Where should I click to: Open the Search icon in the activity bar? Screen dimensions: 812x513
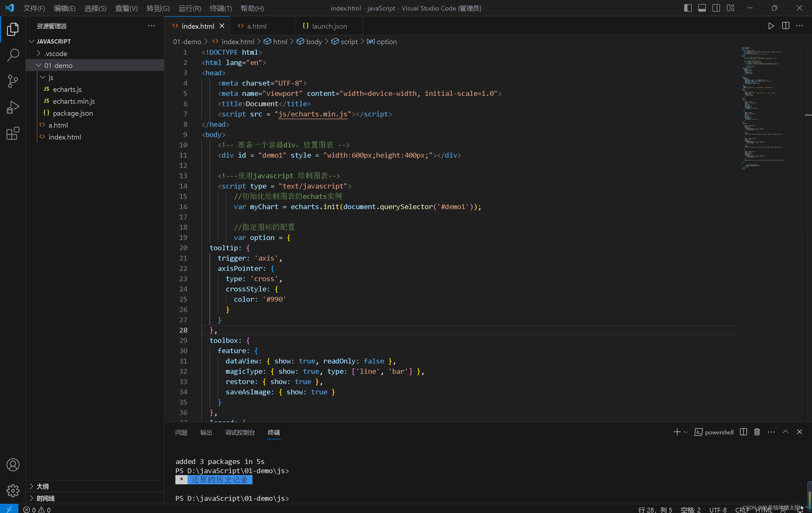pos(12,54)
